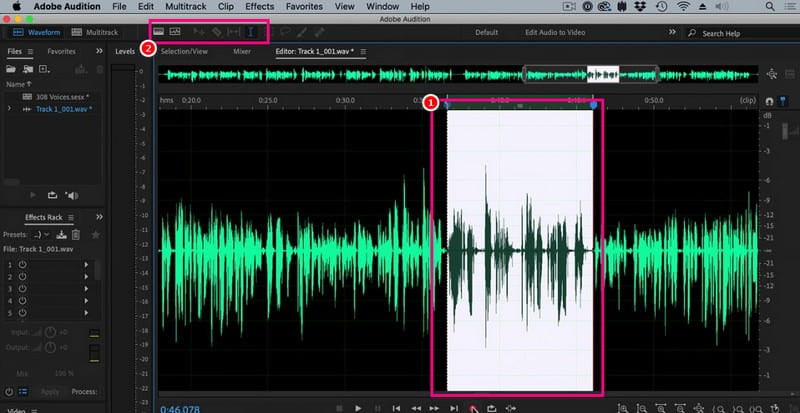Fast forward the audio
Viewport: 800px width, 413px height.
(434, 408)
